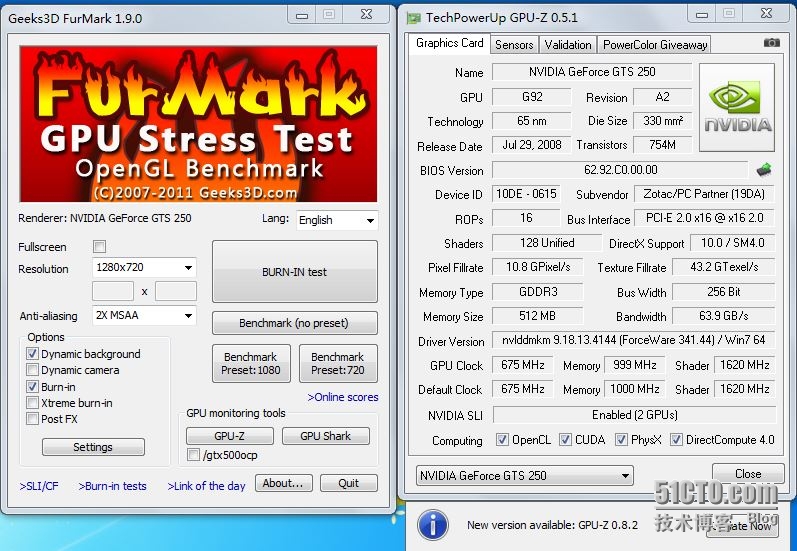
Task: Run Benchmark Preset:1080
Action: (251, 363)
